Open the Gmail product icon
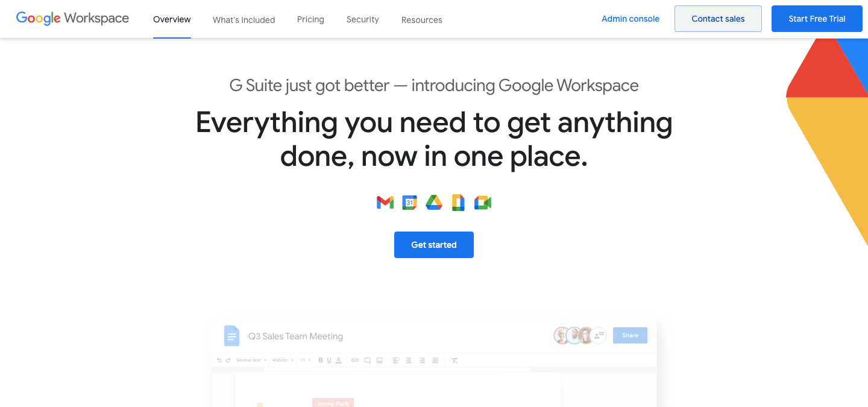Image resolution: width=868 pixels, height=407 pixels. point(385,203)
